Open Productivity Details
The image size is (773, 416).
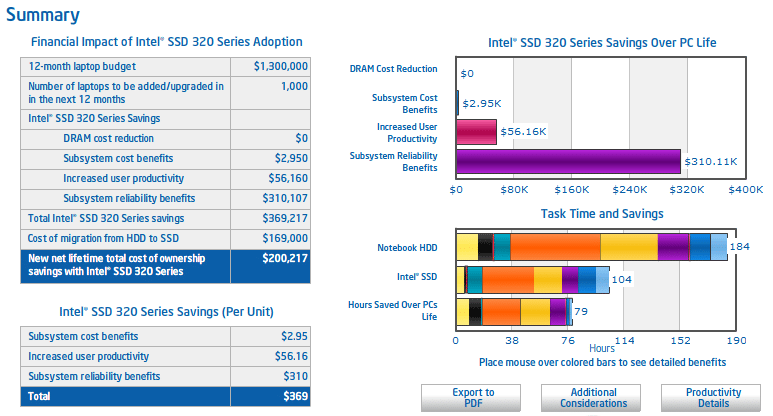click(x=711, y=398)
